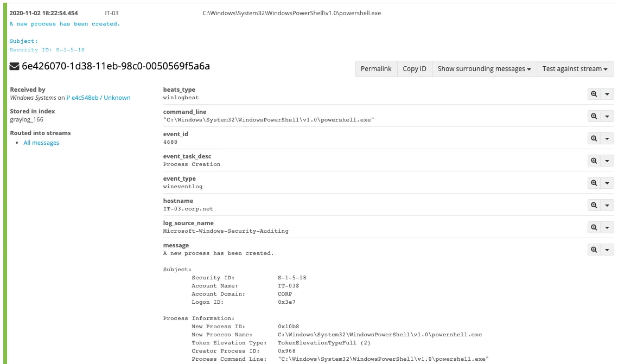Screen dimensions: 618x364
Task: Click the magnifier icon for log_source_name field
Action: pyautogui.click(x=594, y=227)
